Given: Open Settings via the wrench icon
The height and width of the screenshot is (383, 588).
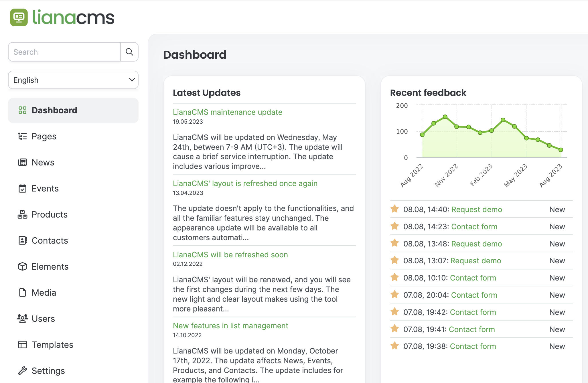Looking at the screenshot, I should click(x=23, y=371).
